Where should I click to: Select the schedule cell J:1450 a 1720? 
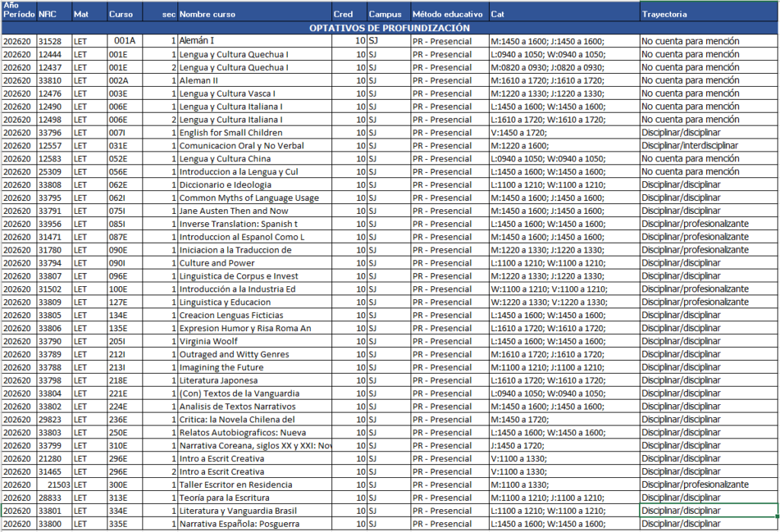(x=564, y=445)
